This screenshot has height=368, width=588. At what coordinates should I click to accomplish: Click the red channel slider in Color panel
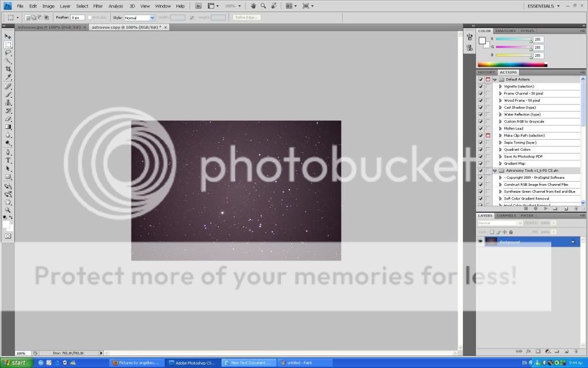point(513,39)
